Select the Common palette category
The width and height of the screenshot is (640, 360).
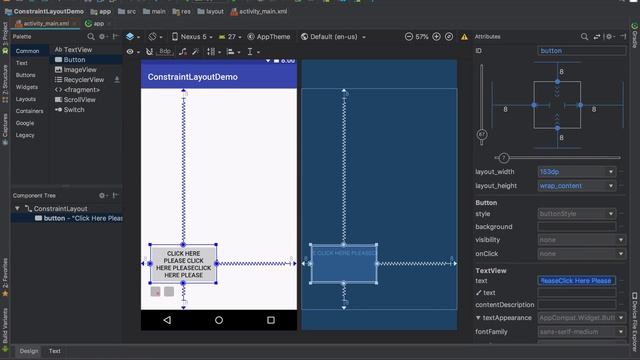coord(27,51)
